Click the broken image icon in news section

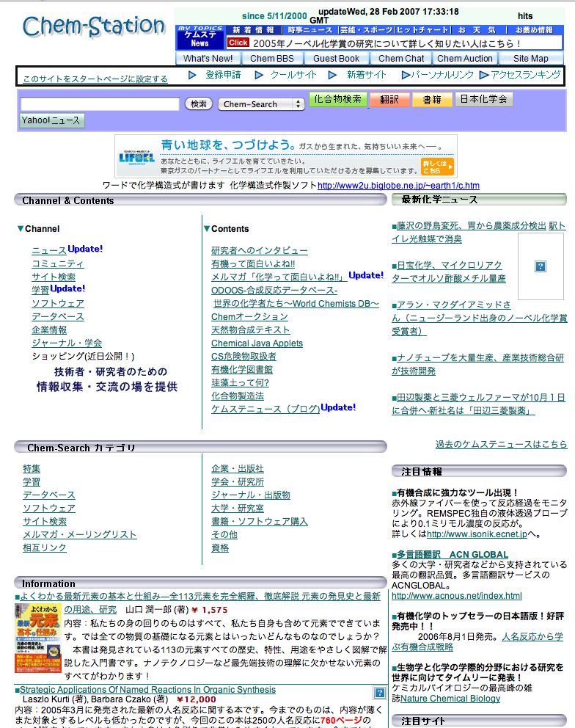[541, 266]
